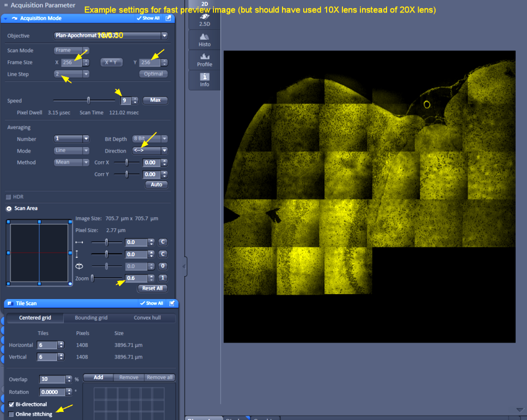This screenshot has height=420, width=527.
Task: Select the Convex hull tab
Action: pos(148,318)
